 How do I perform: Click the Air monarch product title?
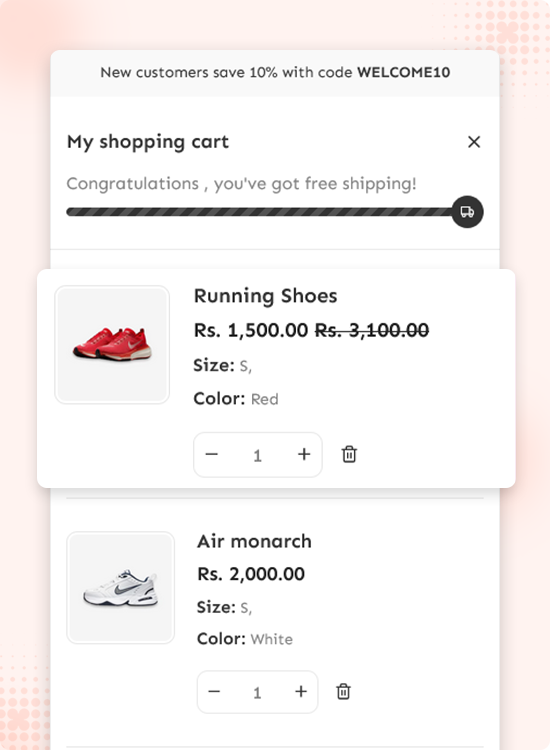coord(254,541)
